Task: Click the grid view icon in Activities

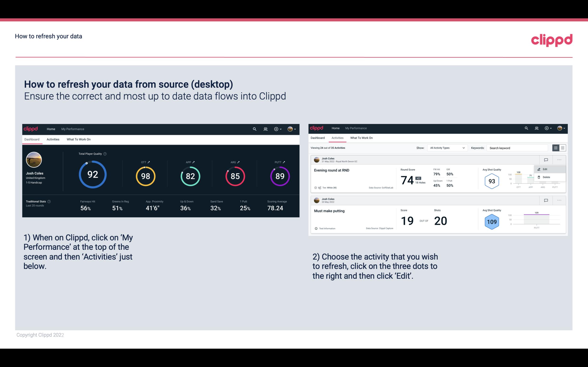Action: point(563,148)
